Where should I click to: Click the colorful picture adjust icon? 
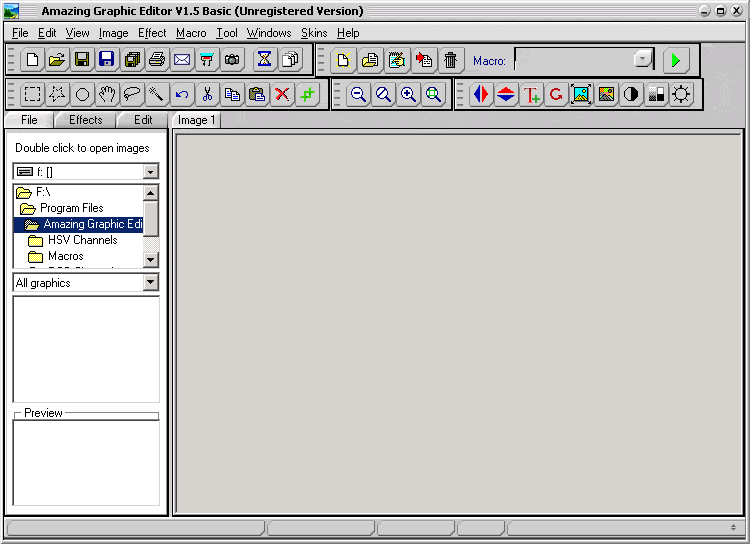pyautogui.click(x=606, y=94)
